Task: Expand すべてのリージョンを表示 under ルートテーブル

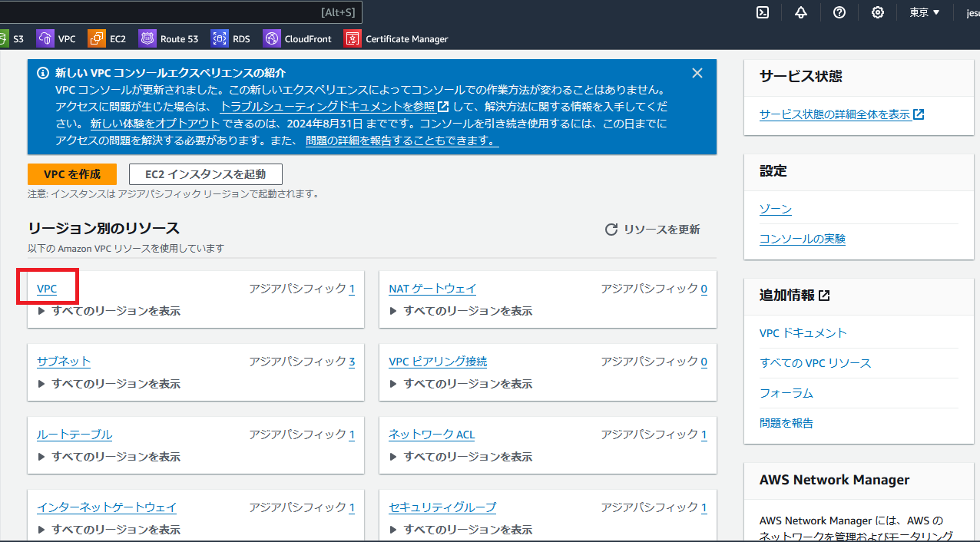Action: (110, 457)
